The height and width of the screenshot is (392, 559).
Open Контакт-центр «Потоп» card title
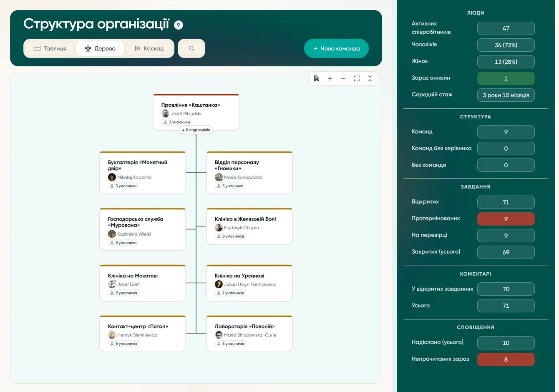pyautogui.click(x=138, y=327)
